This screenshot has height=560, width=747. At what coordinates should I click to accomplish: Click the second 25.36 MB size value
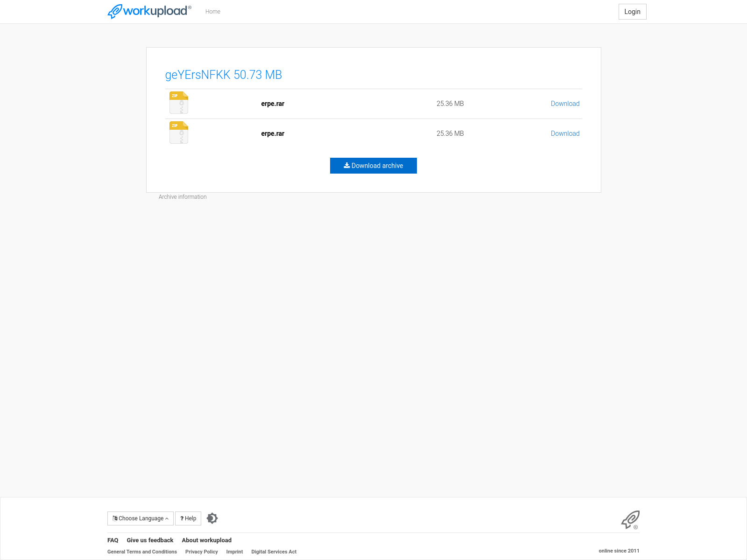[450, 133]
